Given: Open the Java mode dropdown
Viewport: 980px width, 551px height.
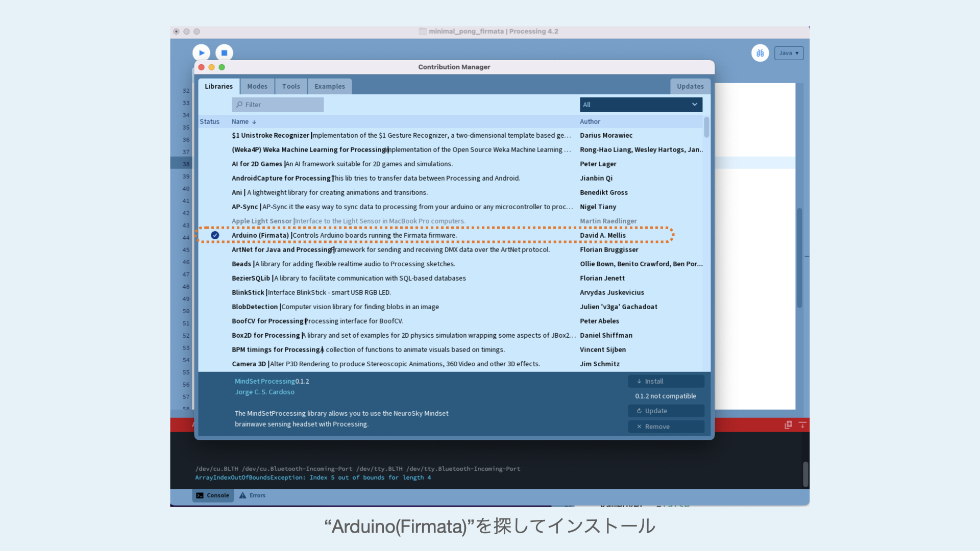Looking at the screenshot, I should pos(789,53).
